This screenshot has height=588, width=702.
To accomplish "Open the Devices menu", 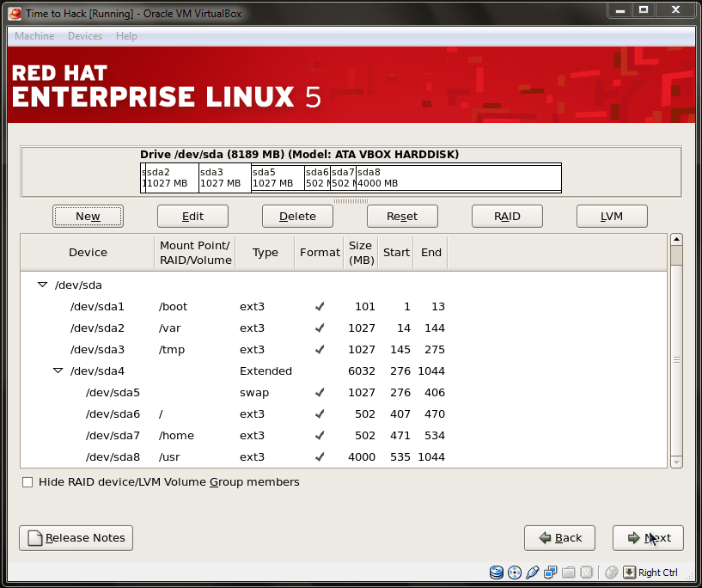I will (85, 36).
